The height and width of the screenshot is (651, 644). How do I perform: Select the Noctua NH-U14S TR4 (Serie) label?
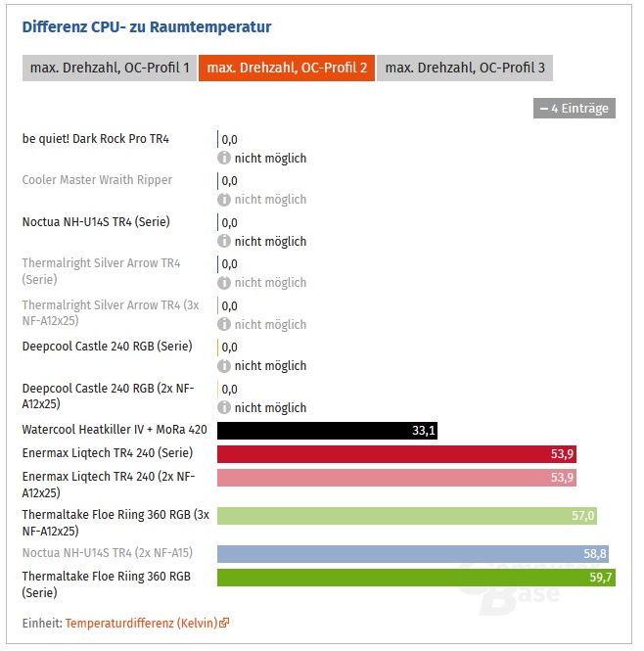[x=96, y=221]
